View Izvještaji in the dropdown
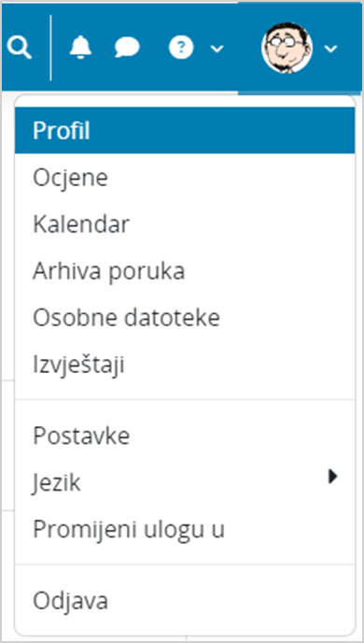The image size is (364, 643). tap(185, 364)
